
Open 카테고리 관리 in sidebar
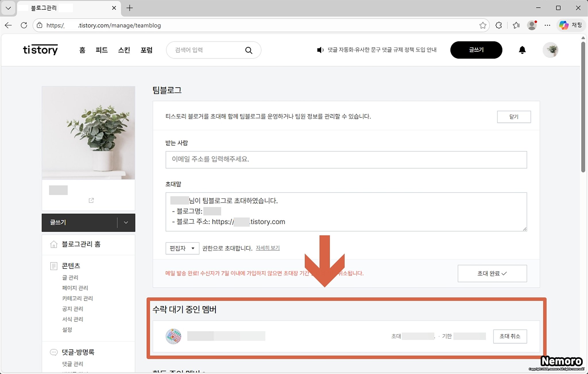[78, 298]
